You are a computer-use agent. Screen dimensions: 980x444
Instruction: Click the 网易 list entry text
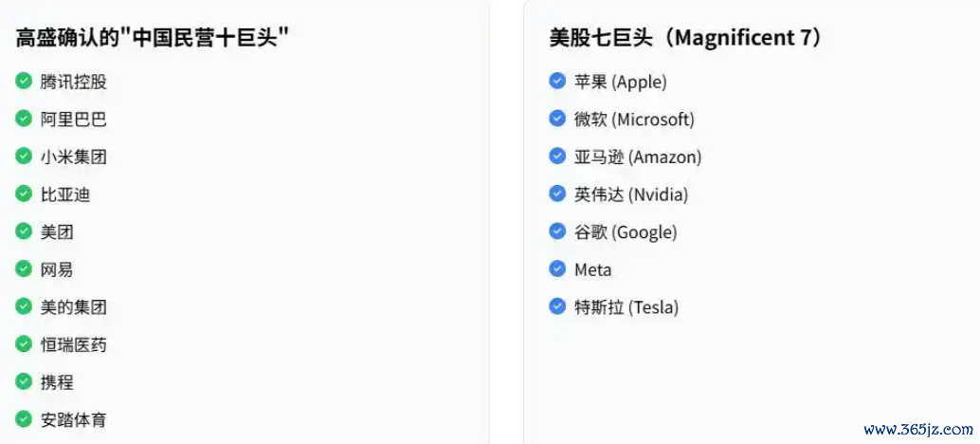(x=57, y=269)
